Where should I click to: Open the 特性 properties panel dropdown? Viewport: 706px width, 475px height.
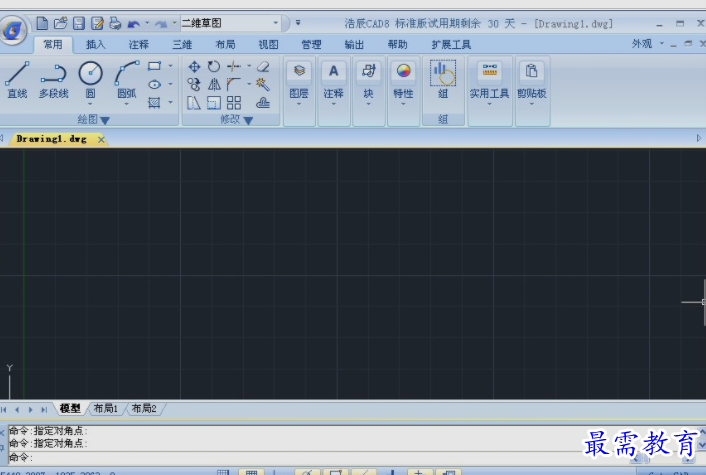[403, 104]
